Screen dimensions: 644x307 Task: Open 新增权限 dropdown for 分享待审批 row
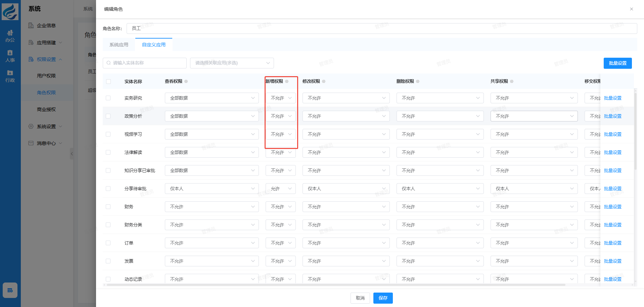tap(280, 189)
